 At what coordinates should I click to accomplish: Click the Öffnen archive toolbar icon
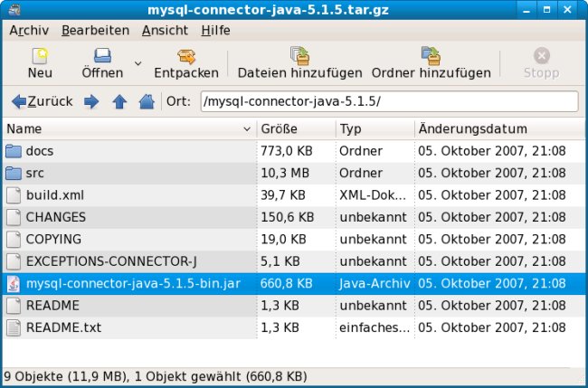tap(102, 56)
